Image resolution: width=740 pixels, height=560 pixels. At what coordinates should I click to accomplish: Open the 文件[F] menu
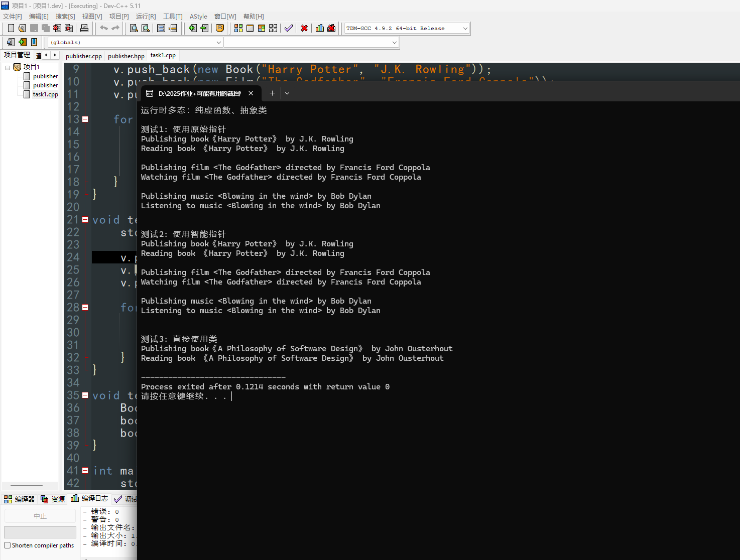coord(13,17)
